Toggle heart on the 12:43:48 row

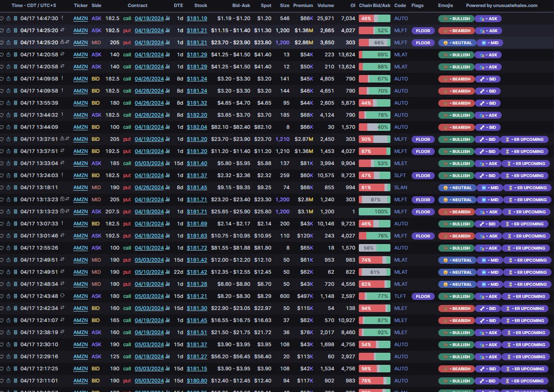(x=2, y=296)
